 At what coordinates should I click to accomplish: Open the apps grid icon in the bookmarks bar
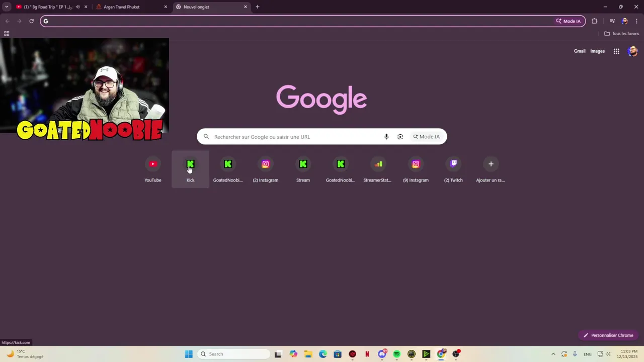pos(7,34)
